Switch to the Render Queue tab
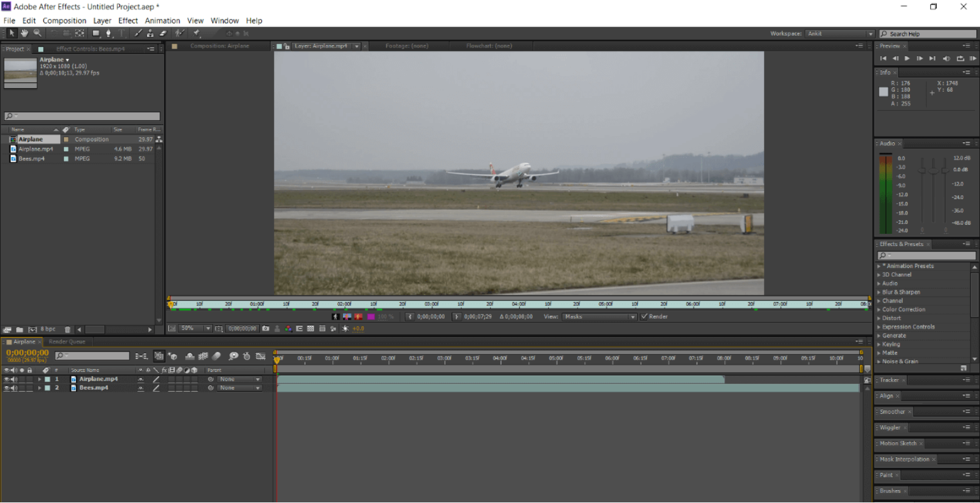 point(67,341)
